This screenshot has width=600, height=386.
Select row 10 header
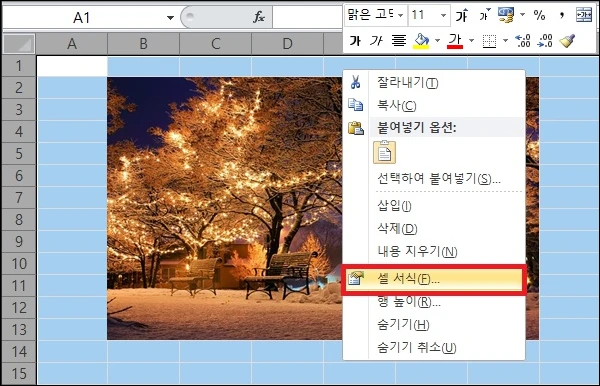pyautogui.click(x=19, y=264)
